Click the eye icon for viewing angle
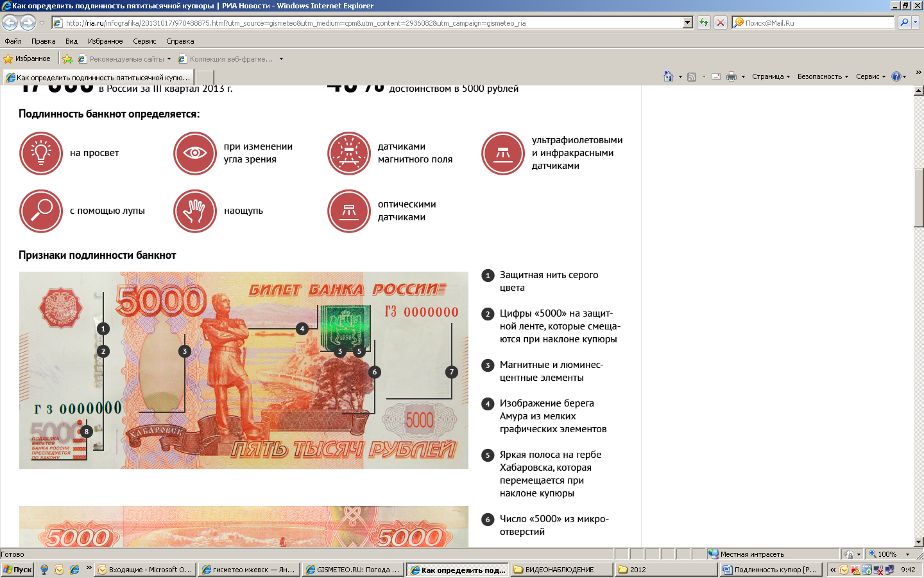This screenshot has height=578, width=924. tap(195, 153)
